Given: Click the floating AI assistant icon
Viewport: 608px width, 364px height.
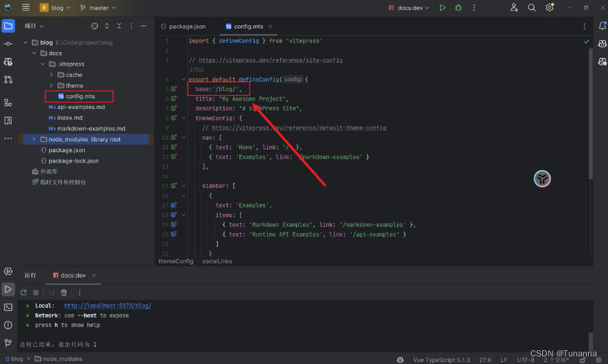Looking at the screenshot, I should (542, 179).
